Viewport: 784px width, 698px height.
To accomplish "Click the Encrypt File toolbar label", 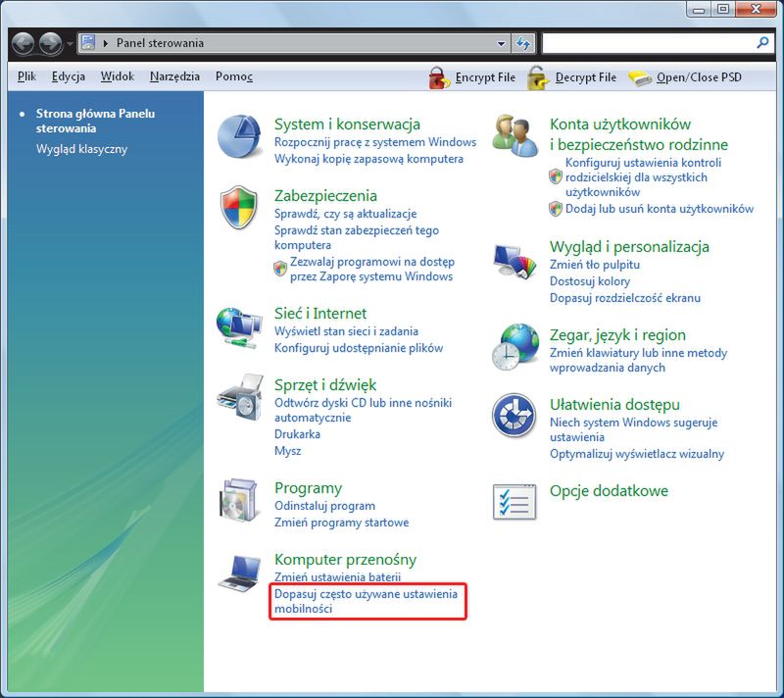I will click(485, 77).
